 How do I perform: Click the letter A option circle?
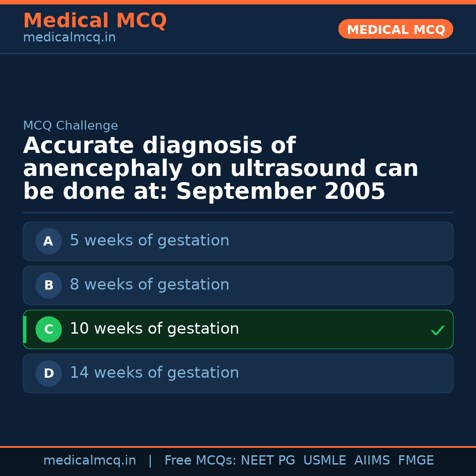click(x=48, y=241)
